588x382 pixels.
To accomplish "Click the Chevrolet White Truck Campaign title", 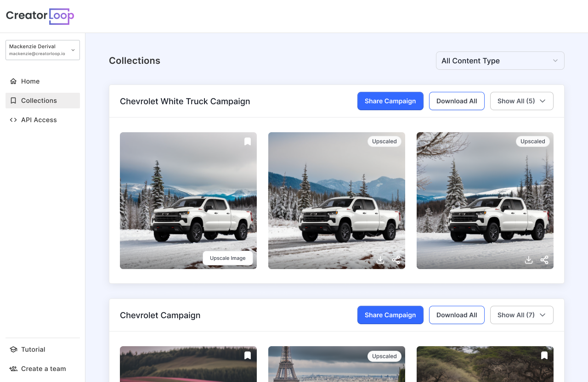I will pos(185,101).
